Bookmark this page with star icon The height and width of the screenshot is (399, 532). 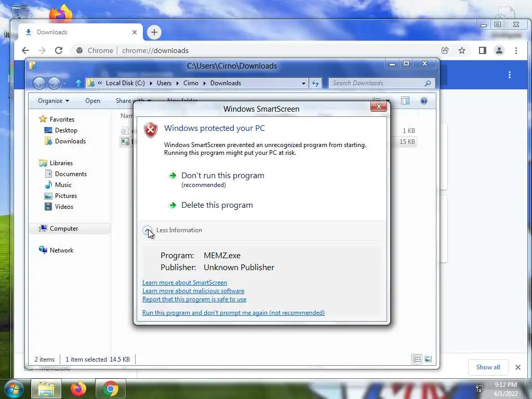462,50
